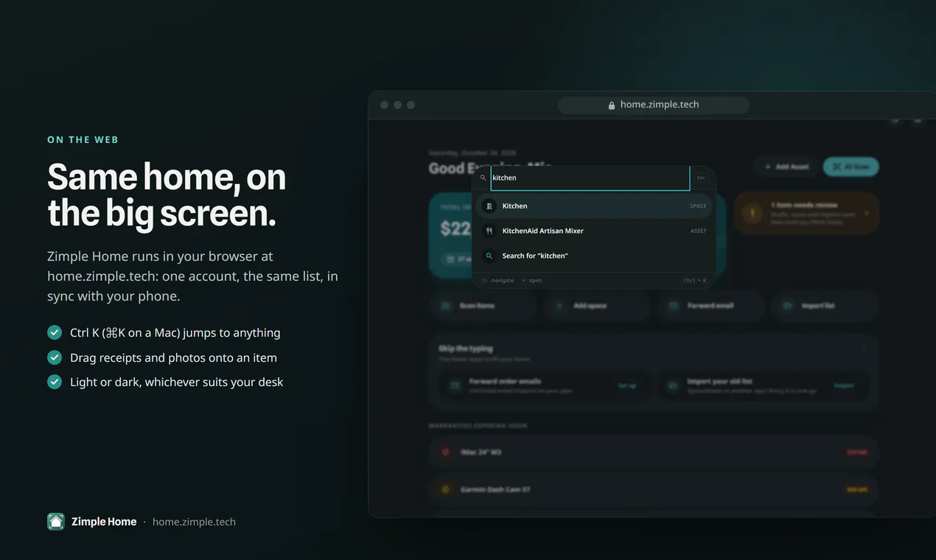Click the icon next to Import your old list
This screenshot has width=936, height=560.
[672, 385]
